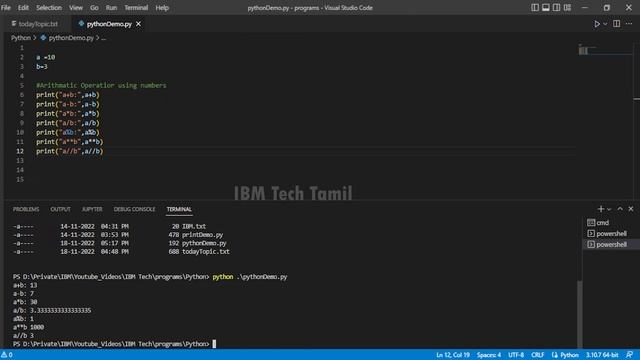
Task: Click the terminal output a**b 1000
Action: point(28,327)
